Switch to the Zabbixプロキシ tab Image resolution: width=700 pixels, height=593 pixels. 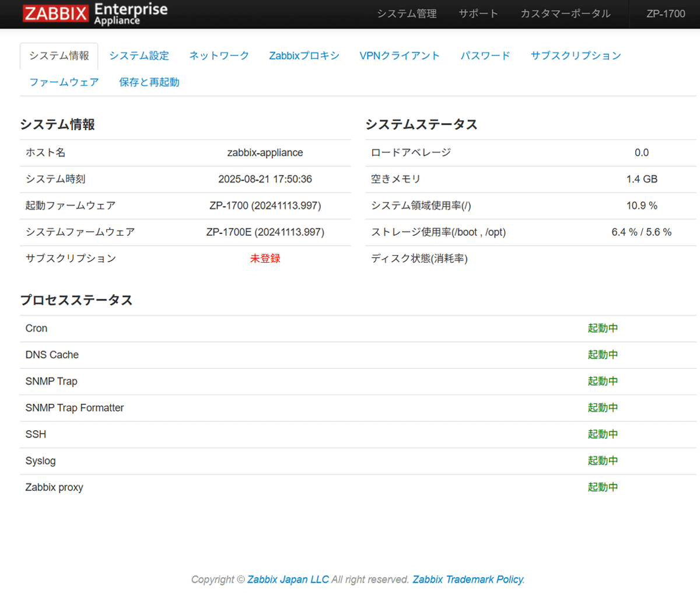click(x=304, y=55)
